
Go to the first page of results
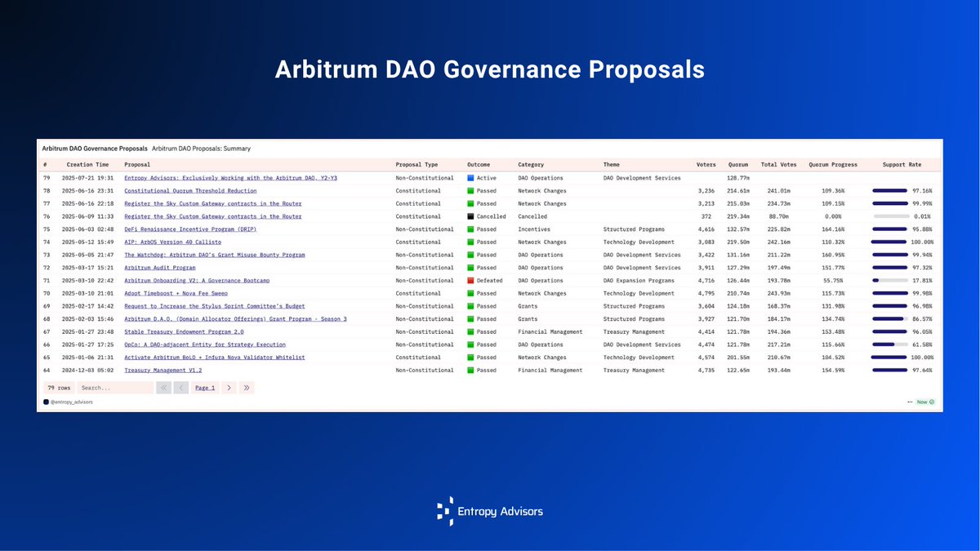pos(163,388)
